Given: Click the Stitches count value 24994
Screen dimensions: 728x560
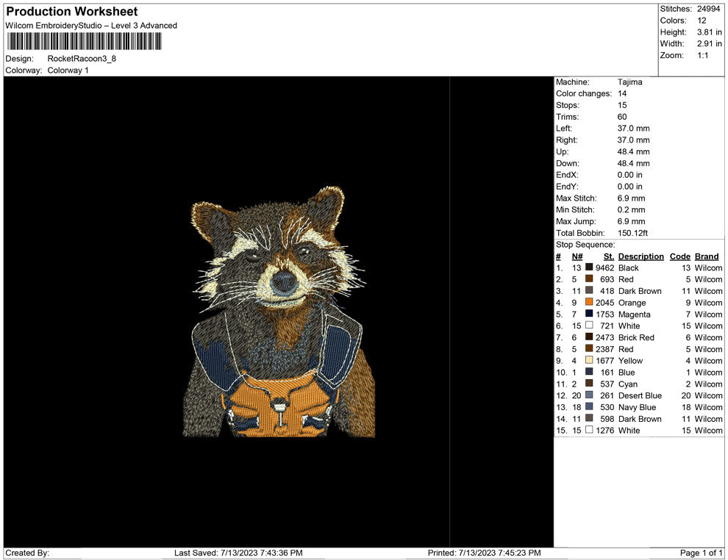Looking at the screenshot, I should click(710, 9).
